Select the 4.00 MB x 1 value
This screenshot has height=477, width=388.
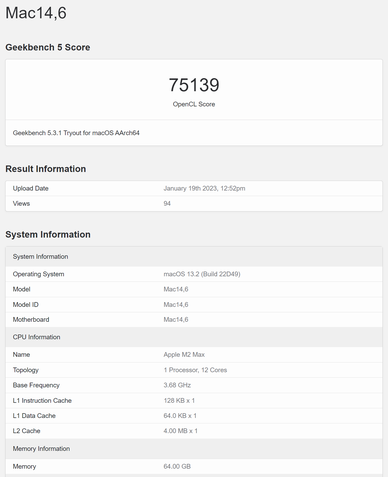coord(180,431)
